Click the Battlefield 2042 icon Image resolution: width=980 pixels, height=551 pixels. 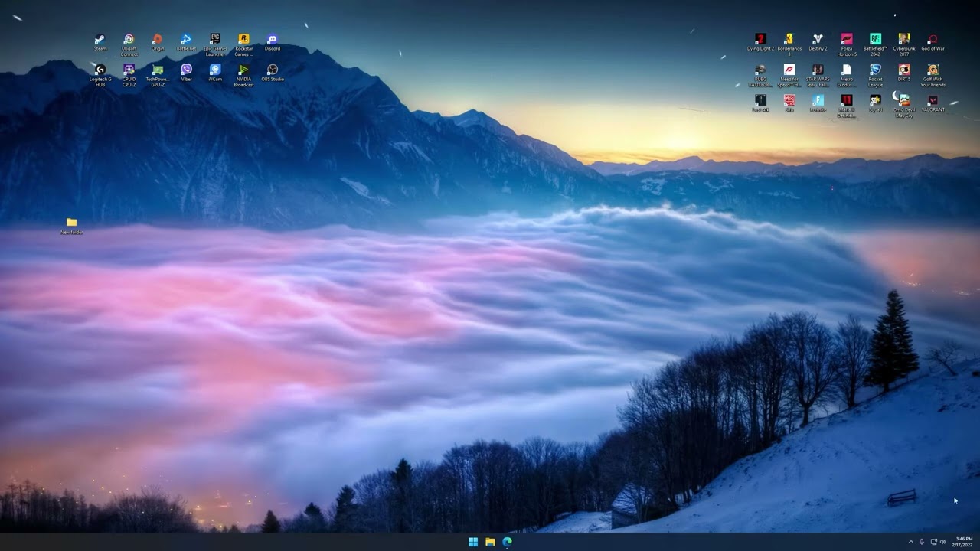(x=875, y=45)
